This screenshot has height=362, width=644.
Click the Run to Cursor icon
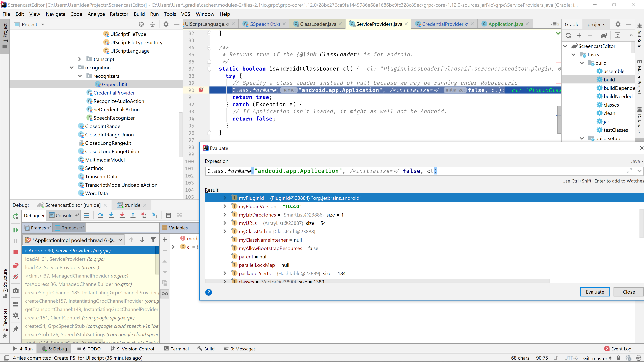point(155,215)
